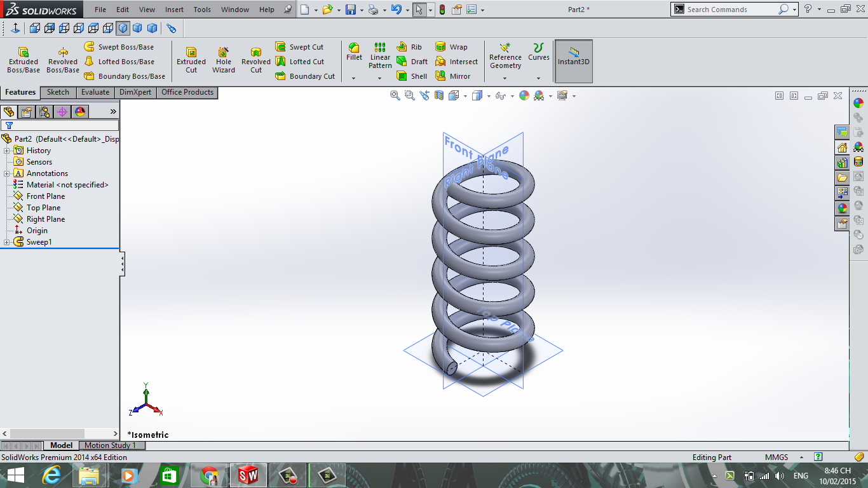Switch to the Evaluate tab
868x488 pixels.
[95, 92]
